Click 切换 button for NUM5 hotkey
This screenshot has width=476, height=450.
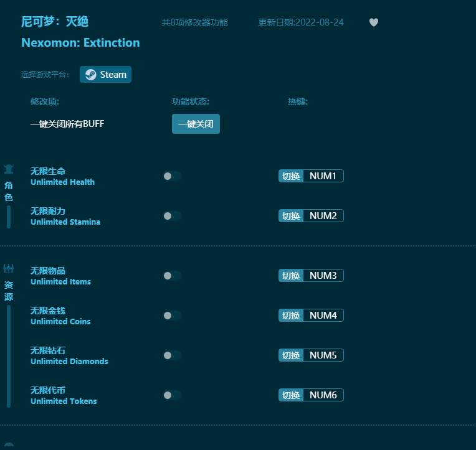[x=291, y=355]
